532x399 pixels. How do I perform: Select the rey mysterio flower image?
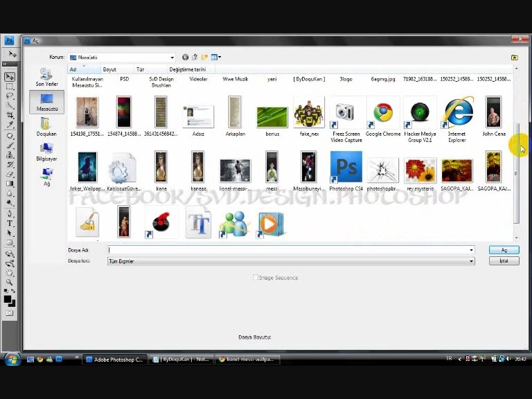[420, 174]
